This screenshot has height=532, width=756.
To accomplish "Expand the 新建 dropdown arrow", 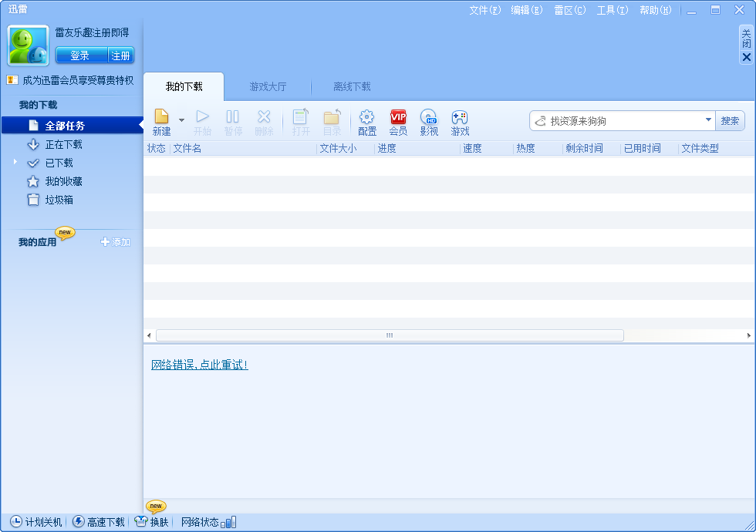I will (181, 120).
